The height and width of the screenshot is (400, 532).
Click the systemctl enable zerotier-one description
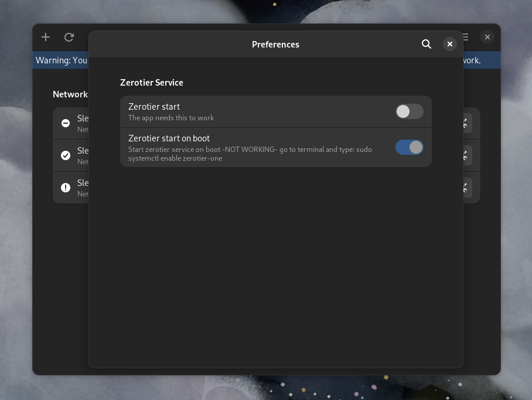pyautogui.click(x=250, y=154)
